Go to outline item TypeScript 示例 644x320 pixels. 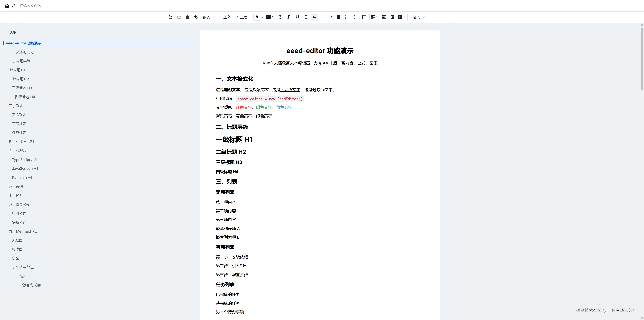pyautogui.click(x=25, y=160)
